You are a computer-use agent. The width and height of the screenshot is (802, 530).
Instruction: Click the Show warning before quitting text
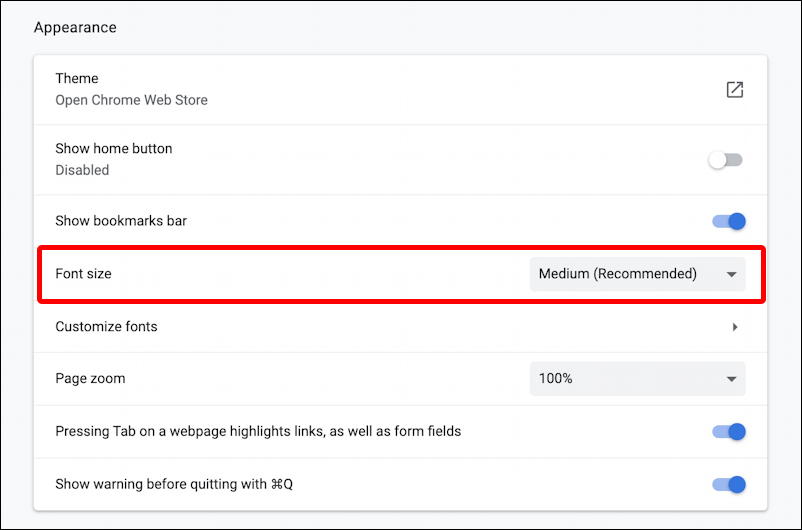pos(174,484)
